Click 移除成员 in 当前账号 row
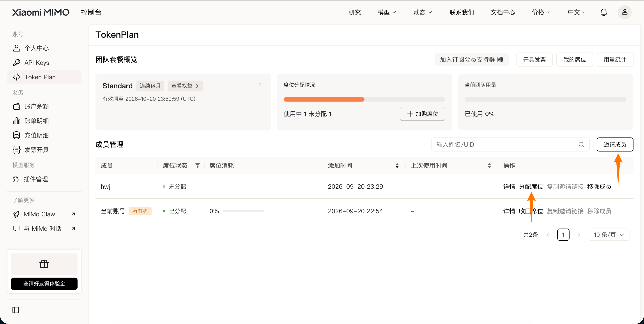The width and height of the screenshot is (644, 324). 599,211
